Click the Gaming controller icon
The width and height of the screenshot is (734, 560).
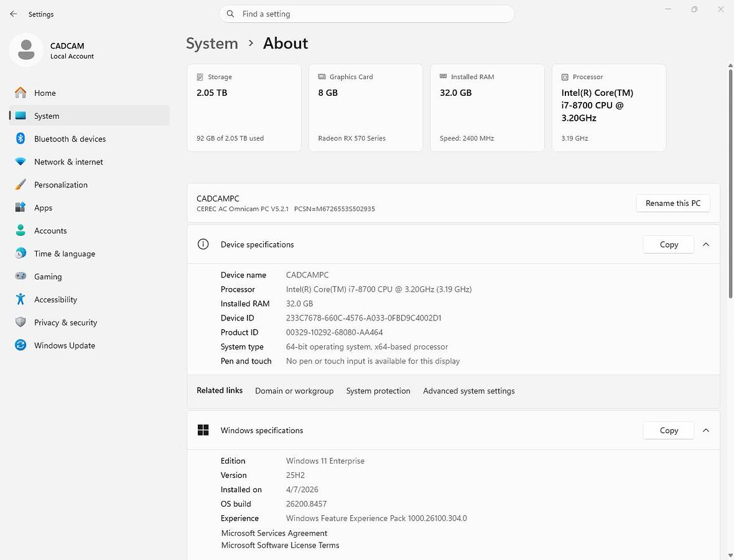coord(20,276)
